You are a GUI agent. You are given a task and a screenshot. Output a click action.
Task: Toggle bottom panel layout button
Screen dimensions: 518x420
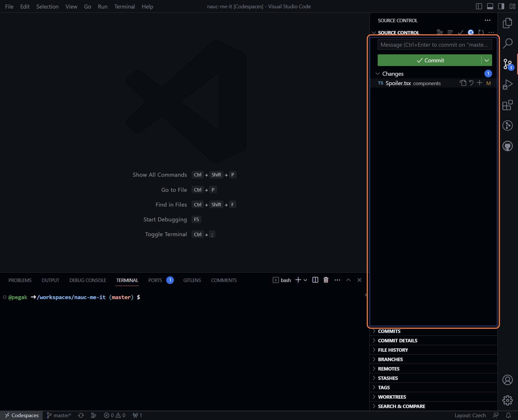(x=490, y=6)
